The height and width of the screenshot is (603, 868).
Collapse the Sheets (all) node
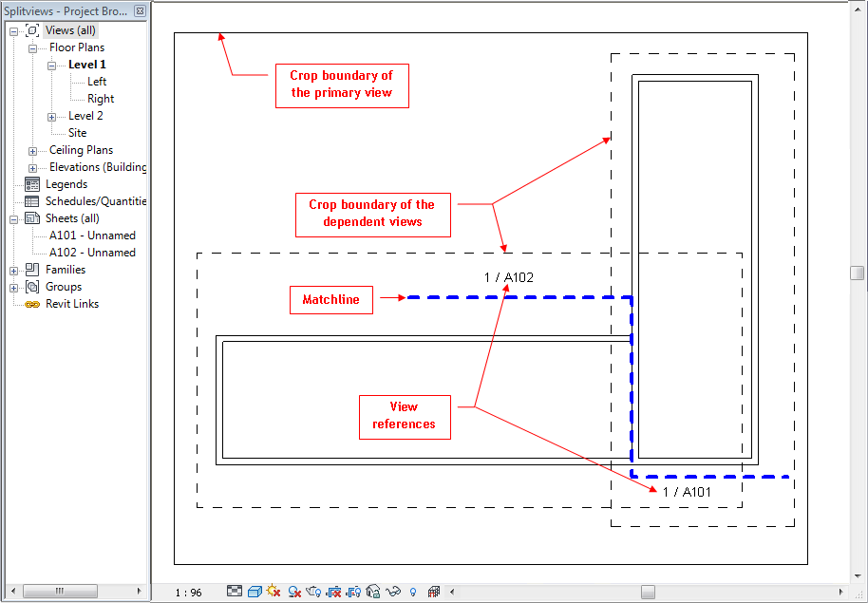pos(14,219)
